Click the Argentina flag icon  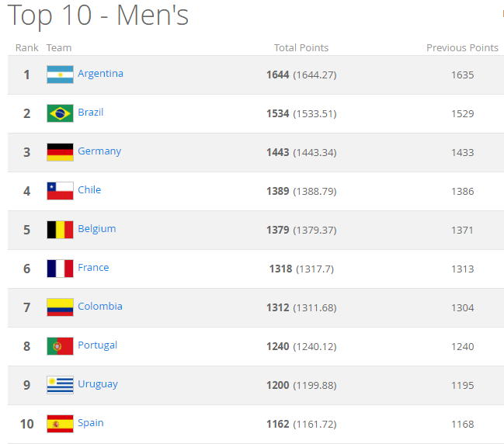60,75
